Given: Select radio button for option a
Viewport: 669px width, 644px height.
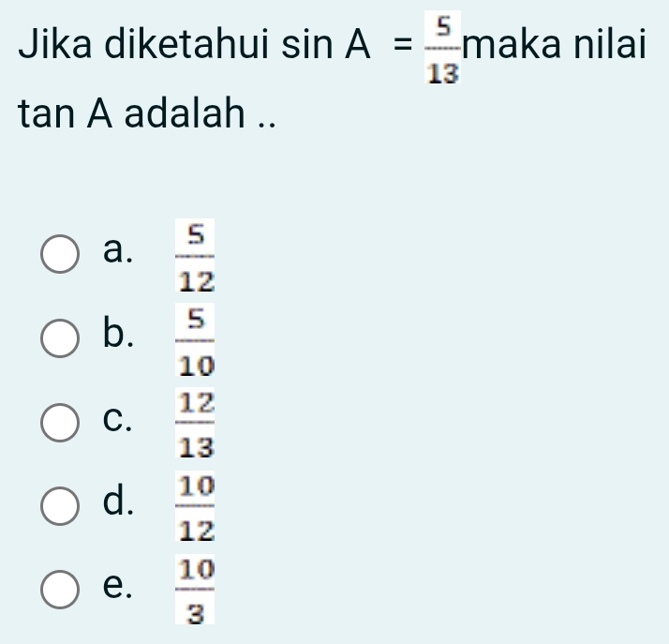Looking at the screenshot, I should pos(60,256).
